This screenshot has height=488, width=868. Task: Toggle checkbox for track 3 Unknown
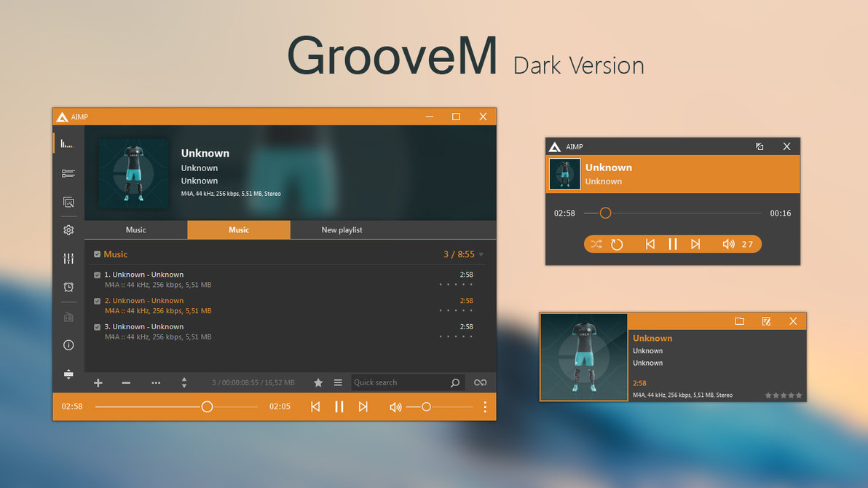tap(97, 327)
